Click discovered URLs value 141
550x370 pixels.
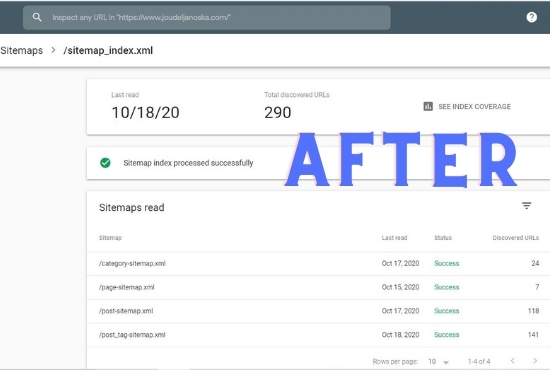pos(533,335)
